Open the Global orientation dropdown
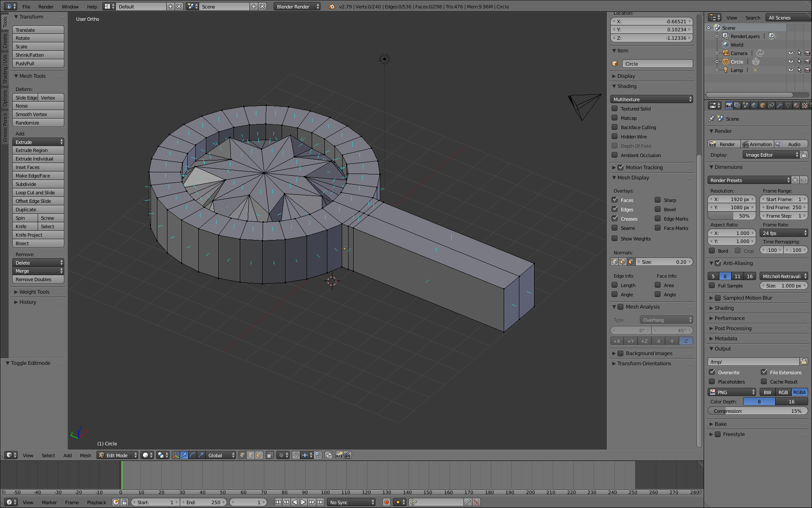The height and width of the screenshot is (508, 812). [x=220, y=455]
